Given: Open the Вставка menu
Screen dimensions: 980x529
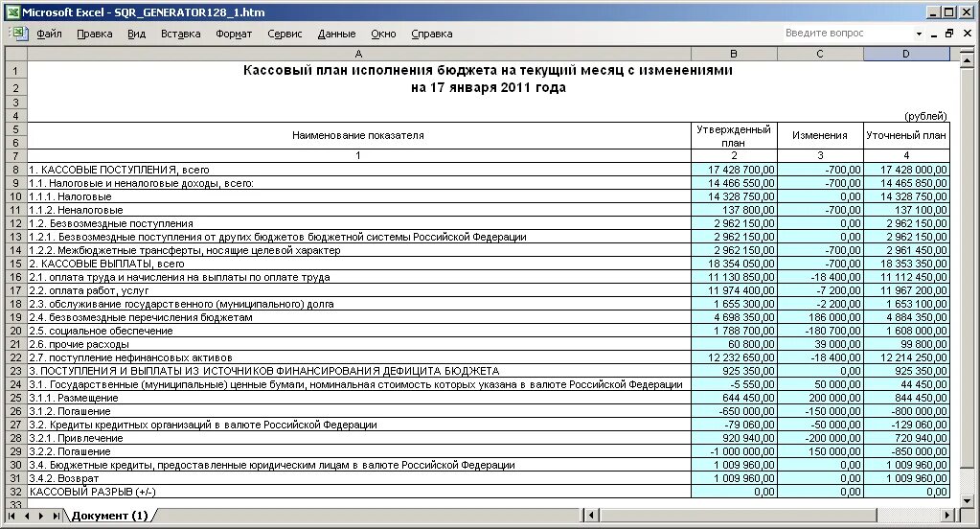Looking at the screenshot, I should click(181, 34).
